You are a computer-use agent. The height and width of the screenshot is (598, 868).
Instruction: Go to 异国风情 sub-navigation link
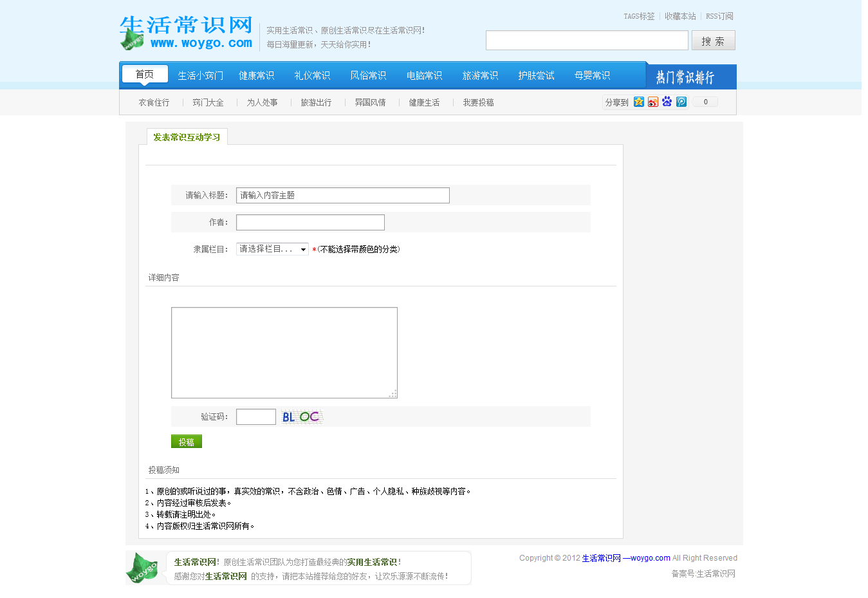click(x=371, y=102)
